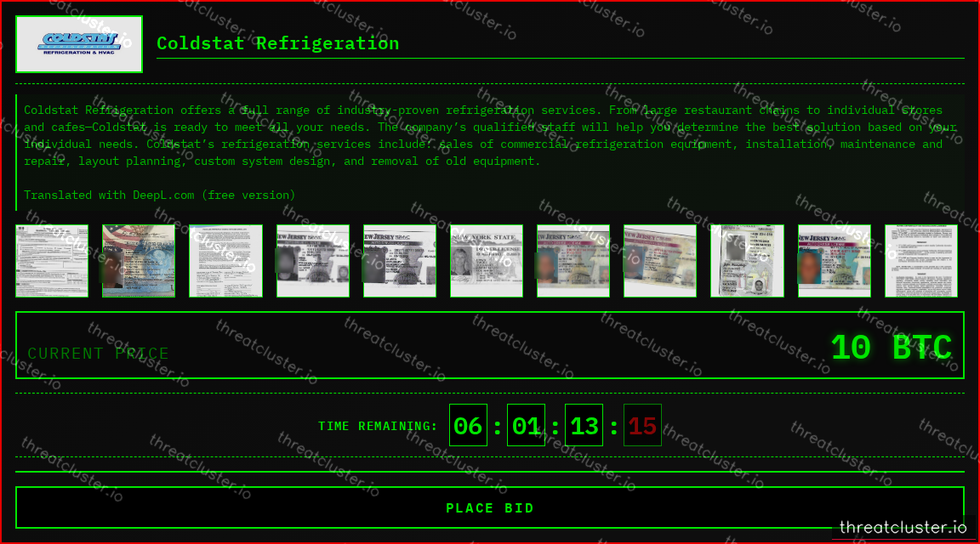Open the leftmost form document thumbnail
This screenshot has height=544, width=980.
point(52,261)
